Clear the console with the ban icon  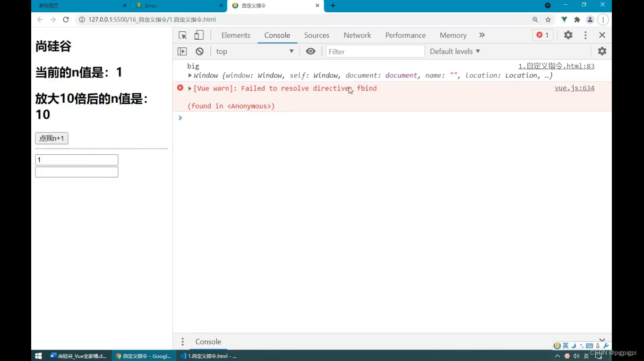coord(199,52)
